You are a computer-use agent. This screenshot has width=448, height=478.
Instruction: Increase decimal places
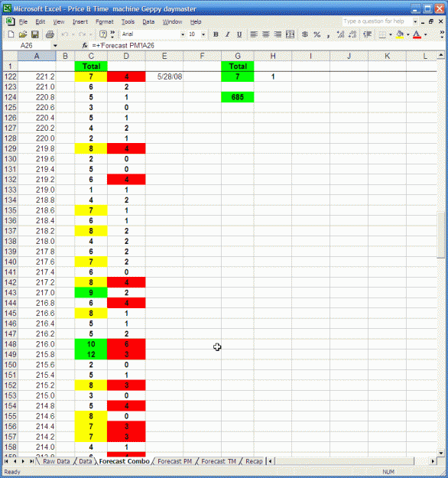[x=340, y=34]
